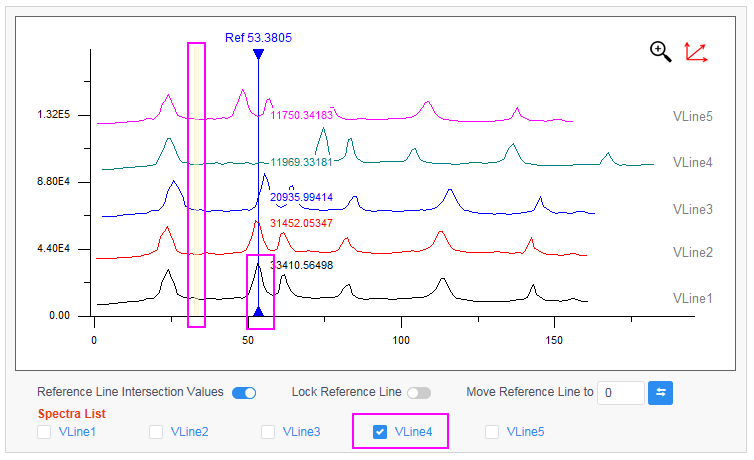Click the red axes reset icon
The width and height of the screenshot is (754, 460).
pos(695,52)
